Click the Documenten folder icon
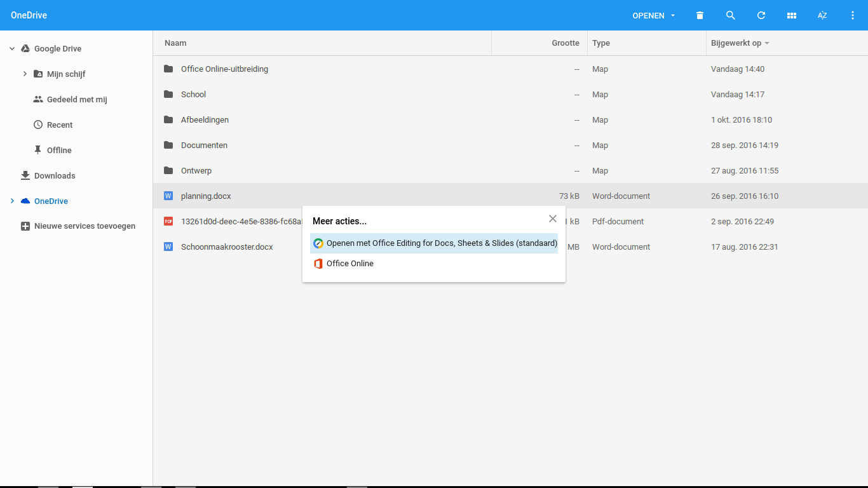Screen dimensions: 868x488 (x=168, y=145)
